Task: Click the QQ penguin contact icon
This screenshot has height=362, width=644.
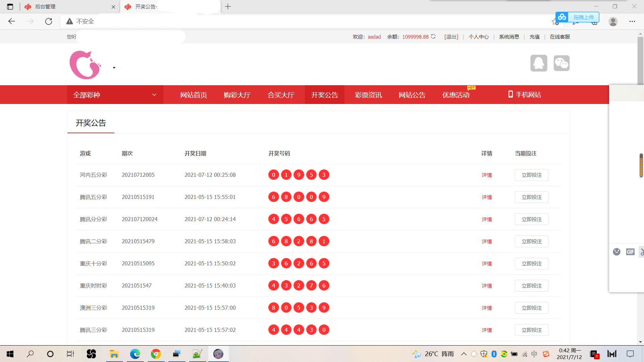Action: coord(539,63)
